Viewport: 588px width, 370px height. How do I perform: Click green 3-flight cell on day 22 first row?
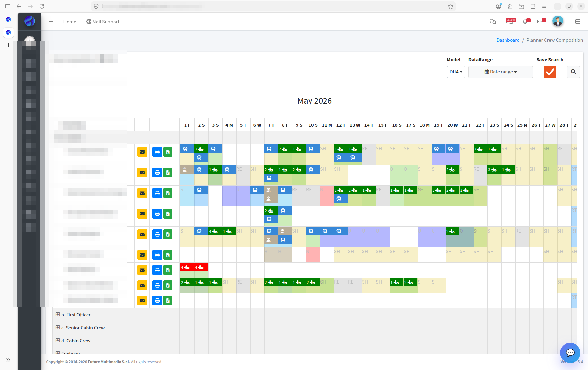coord(480,149)
